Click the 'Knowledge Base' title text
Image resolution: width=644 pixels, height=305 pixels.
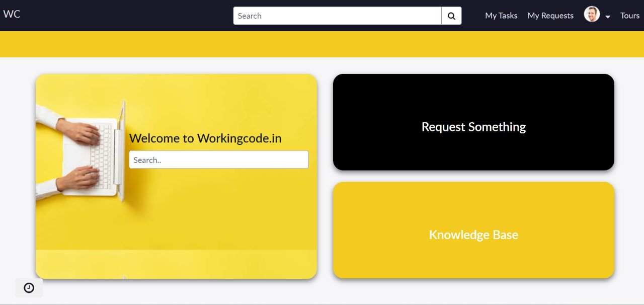[473, 235]
